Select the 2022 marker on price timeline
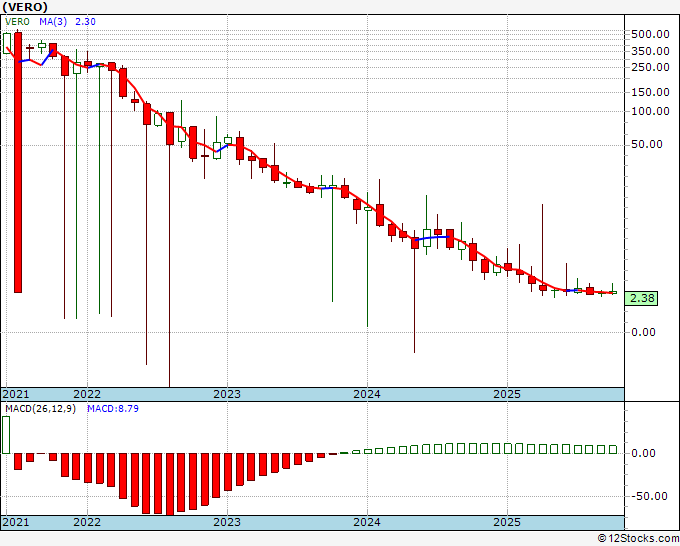Viewport: 680px width, 546px height. 87,394
